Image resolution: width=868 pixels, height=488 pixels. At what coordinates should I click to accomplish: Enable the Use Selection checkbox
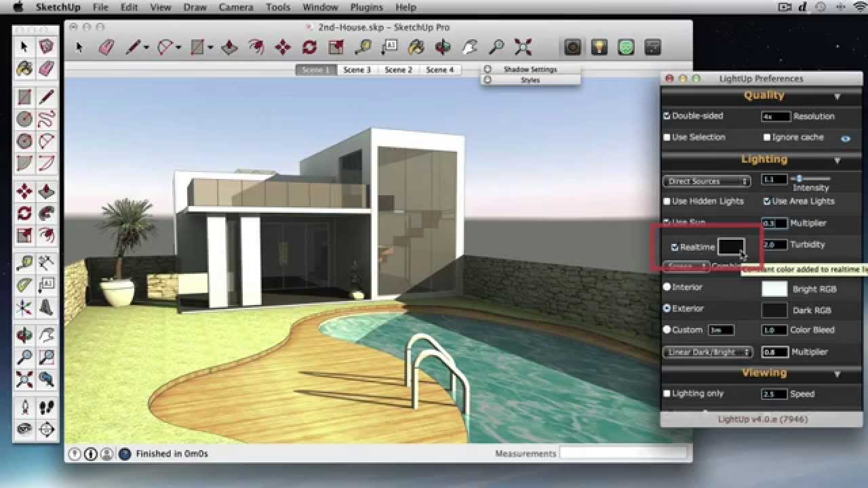point(667,137)
